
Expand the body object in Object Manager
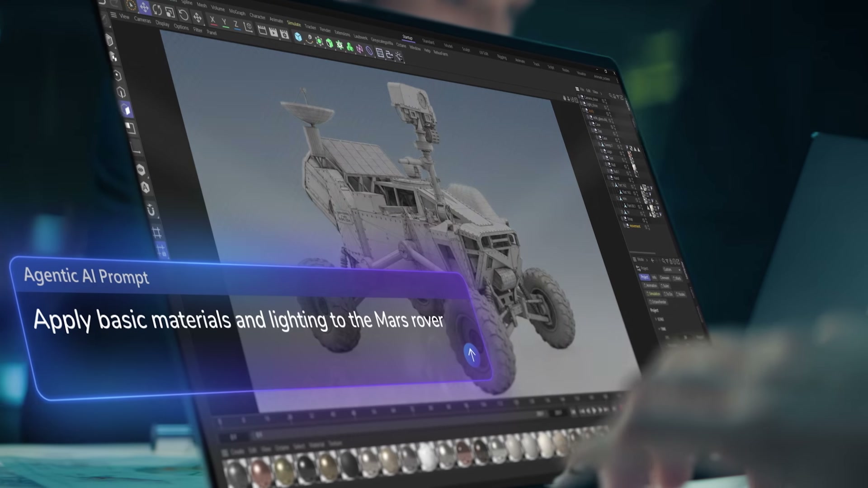point(584,110)
